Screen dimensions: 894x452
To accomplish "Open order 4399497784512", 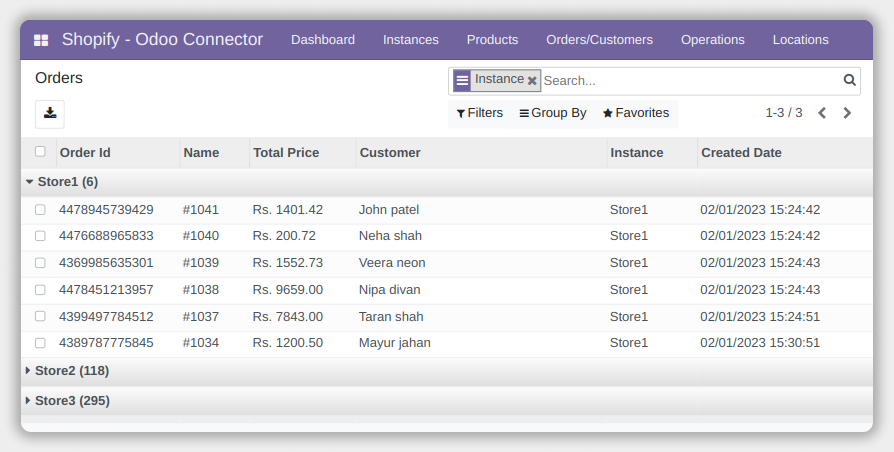I will pos(106,316).
